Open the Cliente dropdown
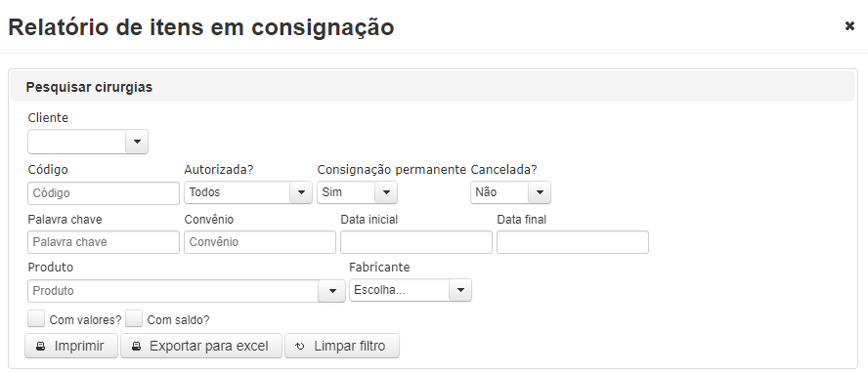 click(137, 142)
